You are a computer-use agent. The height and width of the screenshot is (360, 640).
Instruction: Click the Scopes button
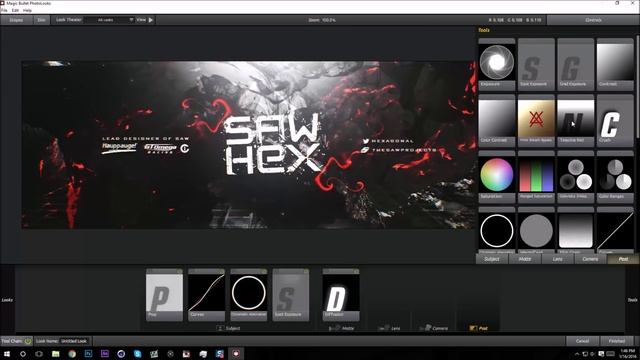coord(16,20)
